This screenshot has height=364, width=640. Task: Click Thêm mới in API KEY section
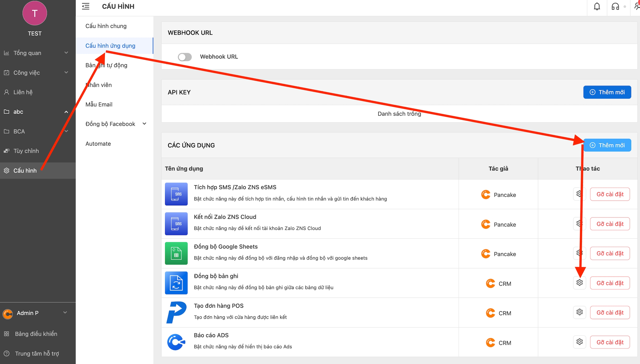[607, 92]
